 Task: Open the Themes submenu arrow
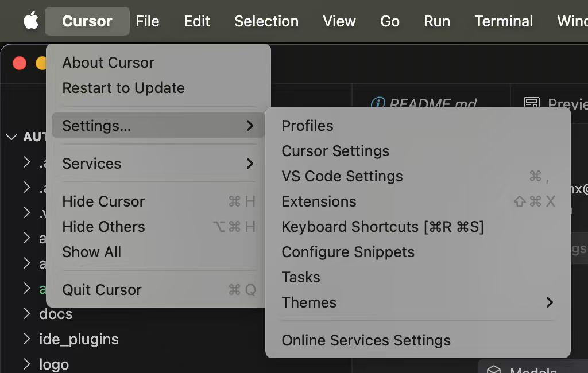coord(549,302)
